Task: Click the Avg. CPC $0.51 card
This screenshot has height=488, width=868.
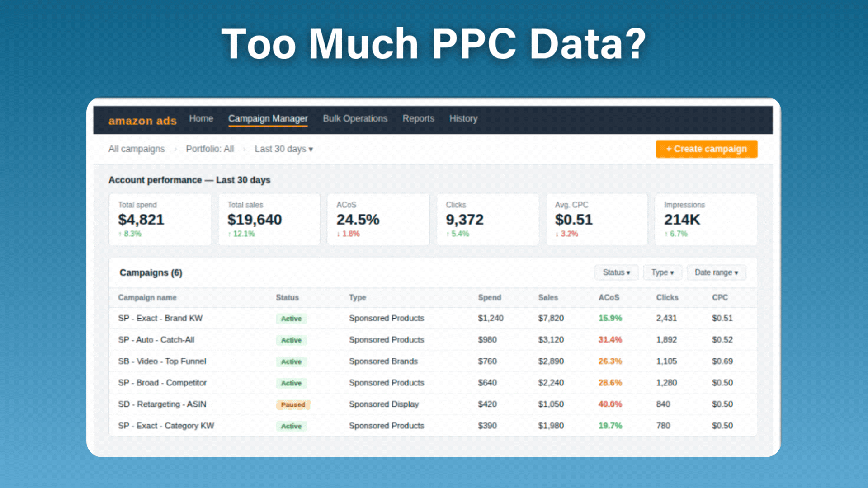Action: coord(597,220)
